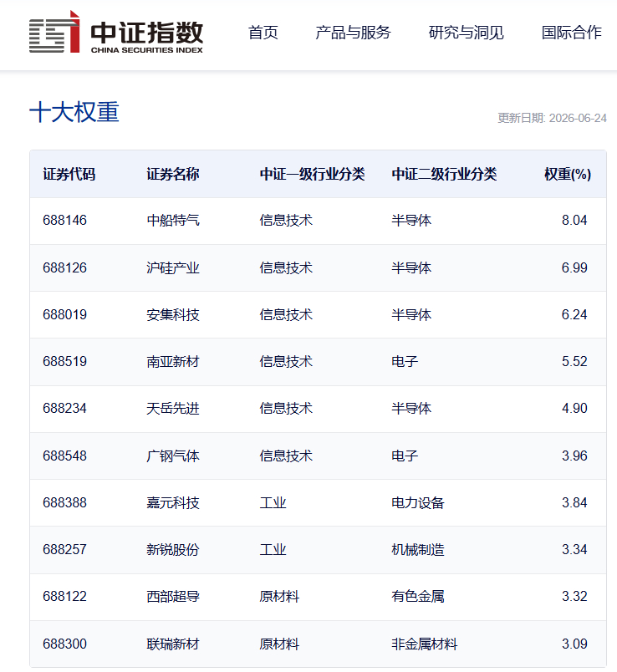Click the 中证一级行业分类 column header
This screenshot has height=672, width=617.
pos(312,175)
